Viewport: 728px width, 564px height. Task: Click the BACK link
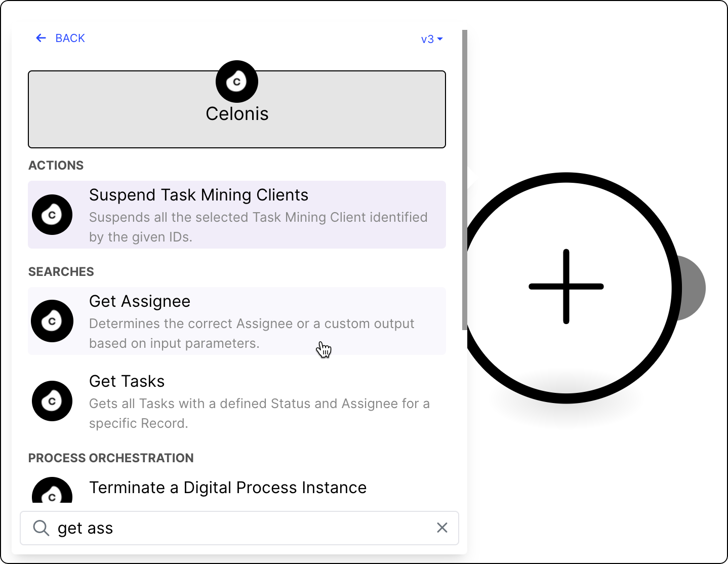(x=70, y=37)
